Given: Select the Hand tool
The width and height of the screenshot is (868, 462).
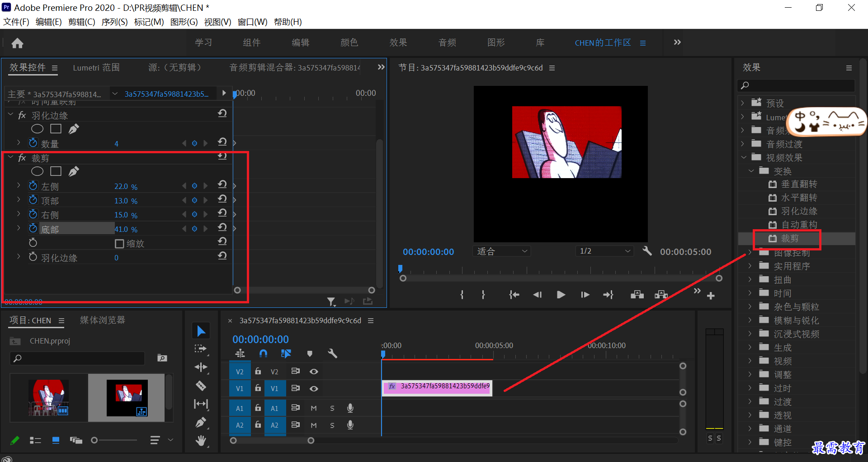Looking at the screenshot, I should (201, 440).
